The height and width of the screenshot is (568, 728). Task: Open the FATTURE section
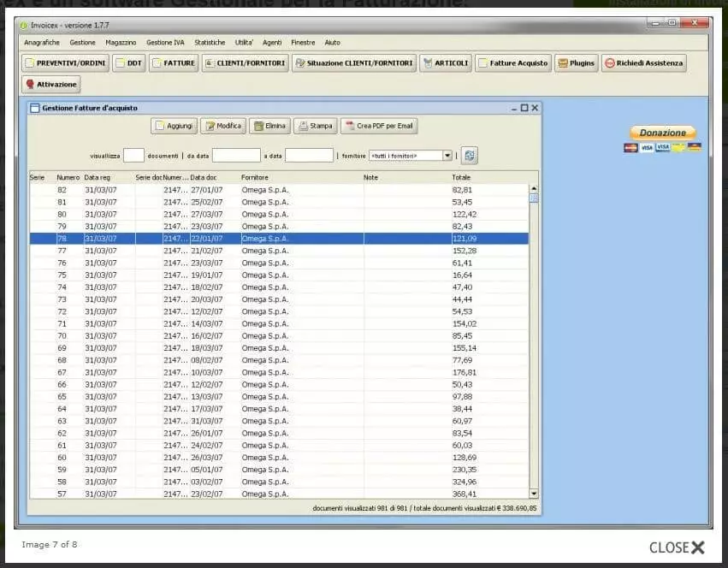click(174, 63)
